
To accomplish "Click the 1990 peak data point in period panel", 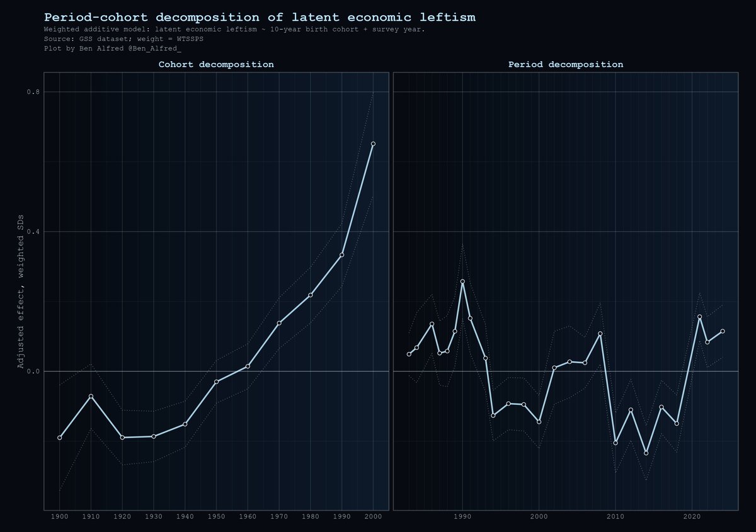I will [x=462, y=281].
